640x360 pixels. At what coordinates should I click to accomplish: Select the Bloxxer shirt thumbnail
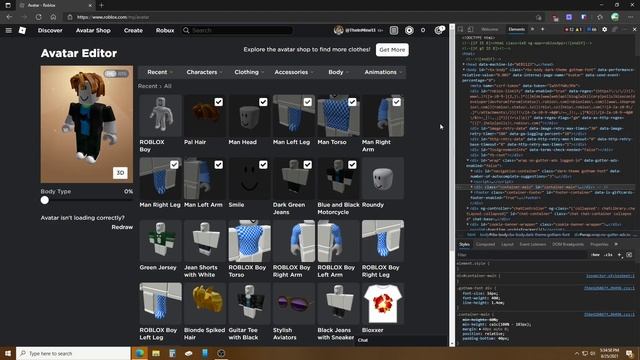click(383, 304)
